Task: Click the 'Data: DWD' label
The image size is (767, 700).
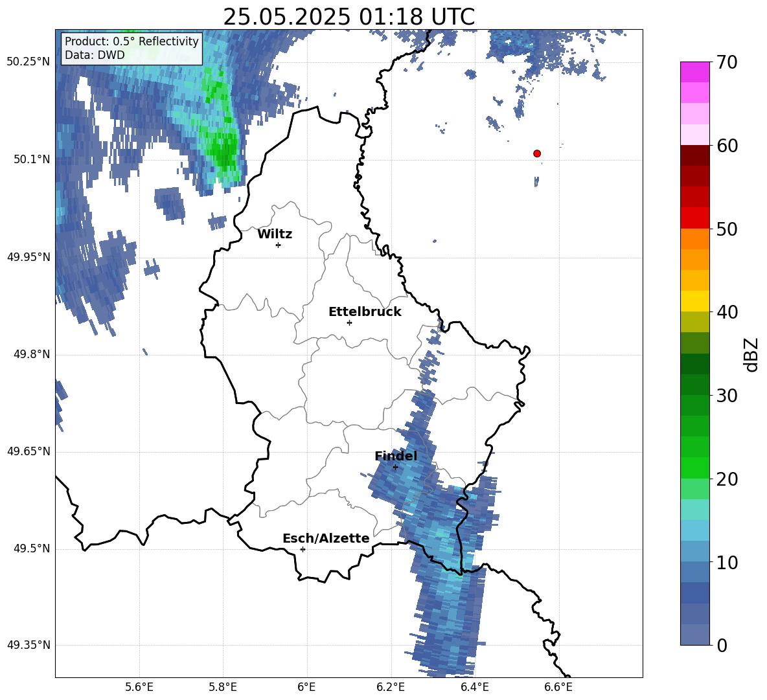Action: pos(95,55)
